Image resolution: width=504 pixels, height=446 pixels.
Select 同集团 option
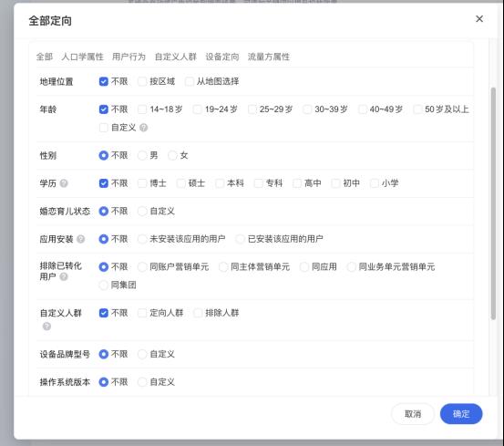tap(104, 285)
